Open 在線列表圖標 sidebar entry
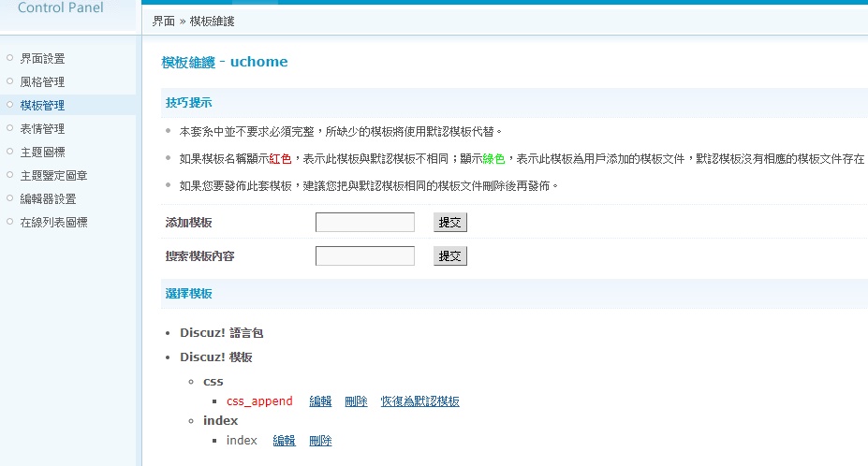Screen dimensions: 868x466 (x=54, y=223)
